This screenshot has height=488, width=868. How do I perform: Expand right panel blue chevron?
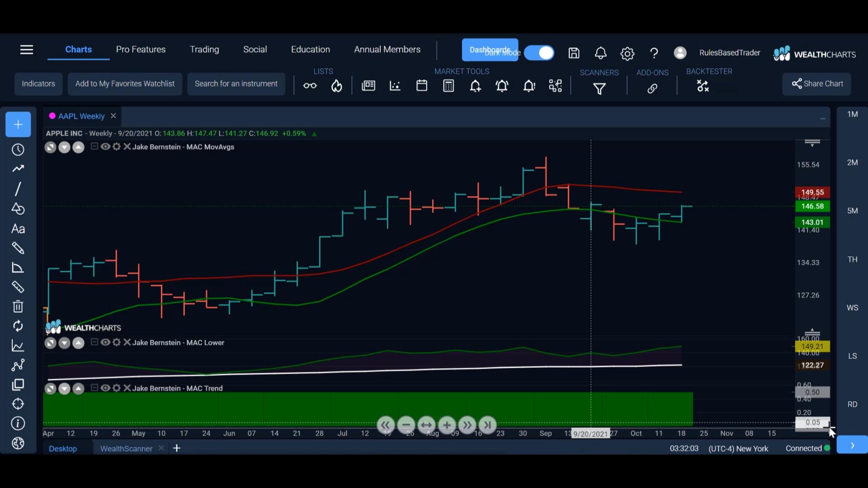(x=852, y=445)
